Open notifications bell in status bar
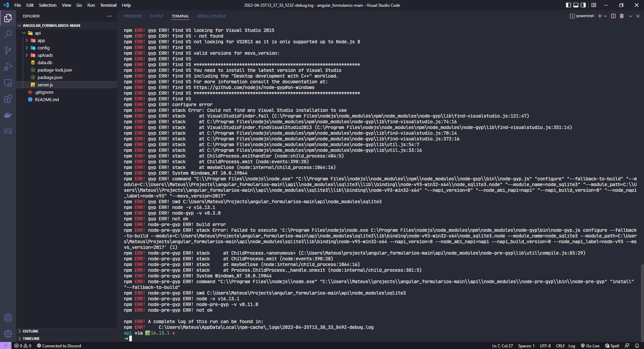 click(637, 346)
